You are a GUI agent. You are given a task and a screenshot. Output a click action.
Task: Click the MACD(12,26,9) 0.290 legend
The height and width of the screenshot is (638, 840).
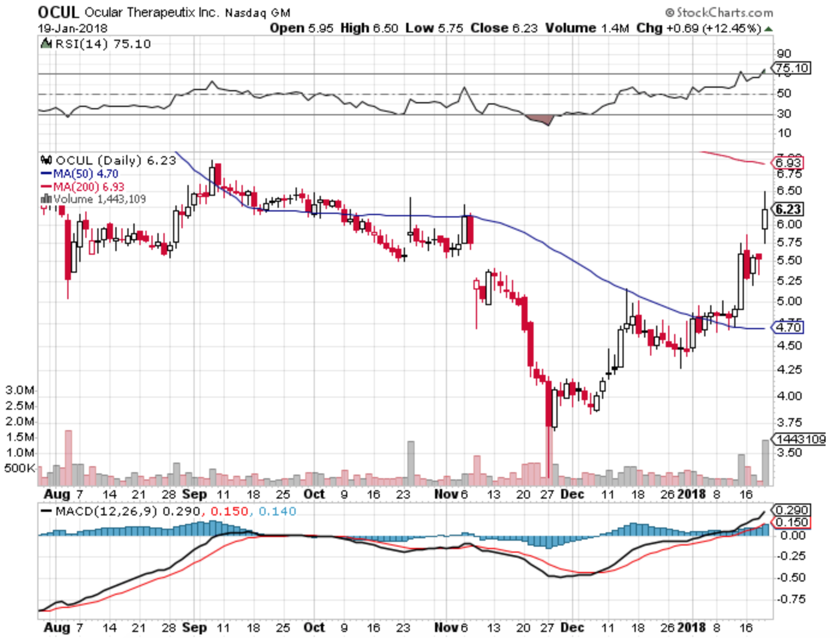point(121,511)
